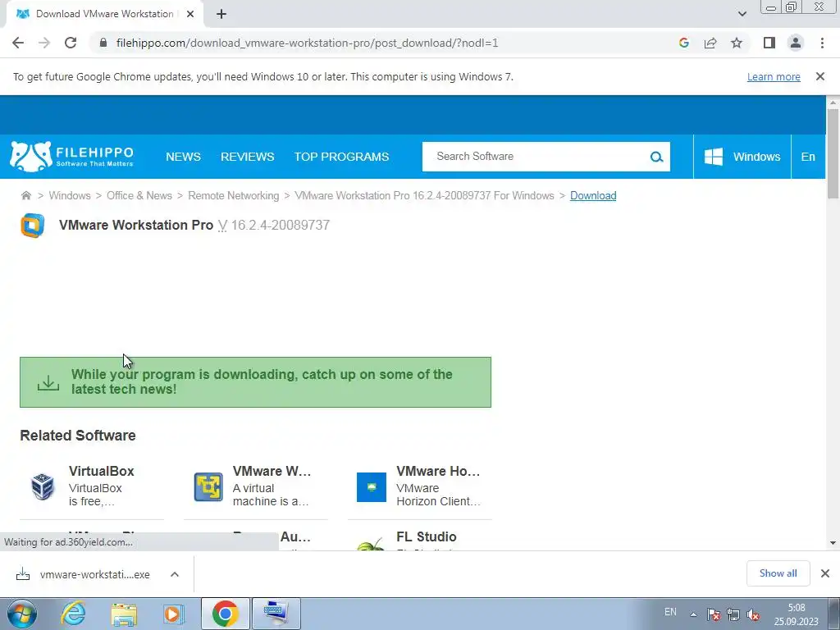This screenshot has width=840, height=630.
Task: Click the muted volume tray icon
Action: (753, 614)
